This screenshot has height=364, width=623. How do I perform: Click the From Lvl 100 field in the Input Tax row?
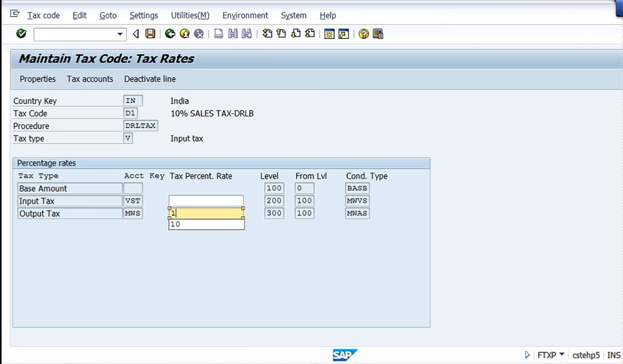304,201
